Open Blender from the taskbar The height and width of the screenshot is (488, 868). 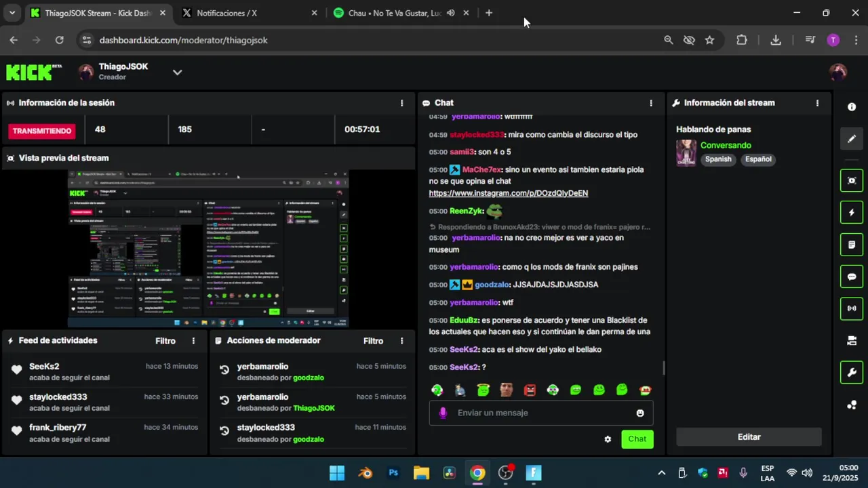366,473
